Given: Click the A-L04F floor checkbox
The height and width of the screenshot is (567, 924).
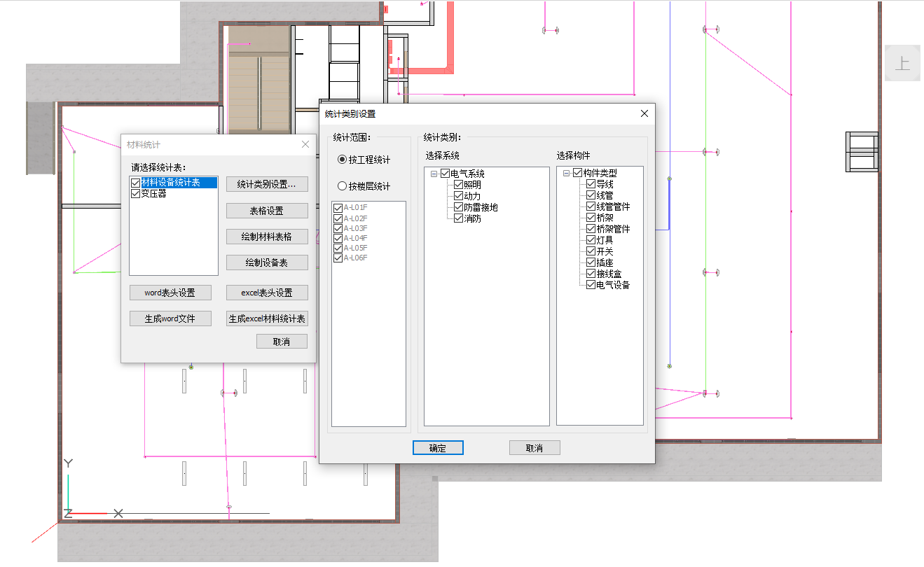Looking at the screenshot, I should [x=338, y=238].
